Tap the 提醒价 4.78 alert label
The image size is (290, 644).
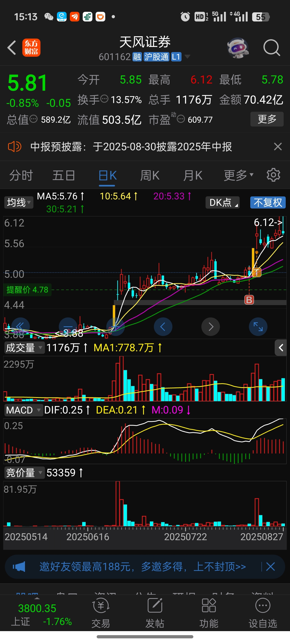click(x=27, y=290)
